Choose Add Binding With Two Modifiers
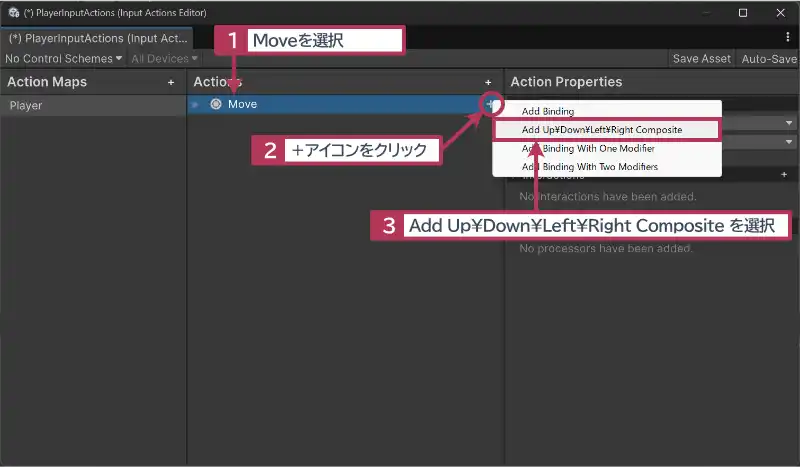 point(590,166)
